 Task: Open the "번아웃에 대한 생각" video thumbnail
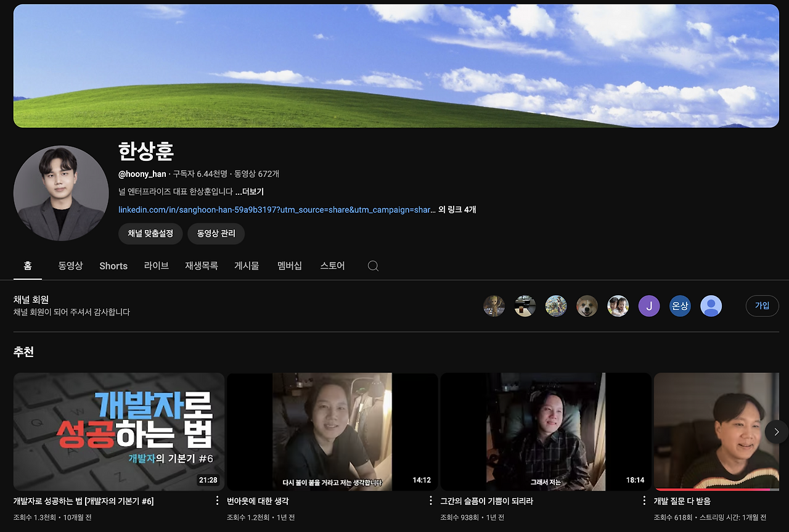click(x=332, y=432)
